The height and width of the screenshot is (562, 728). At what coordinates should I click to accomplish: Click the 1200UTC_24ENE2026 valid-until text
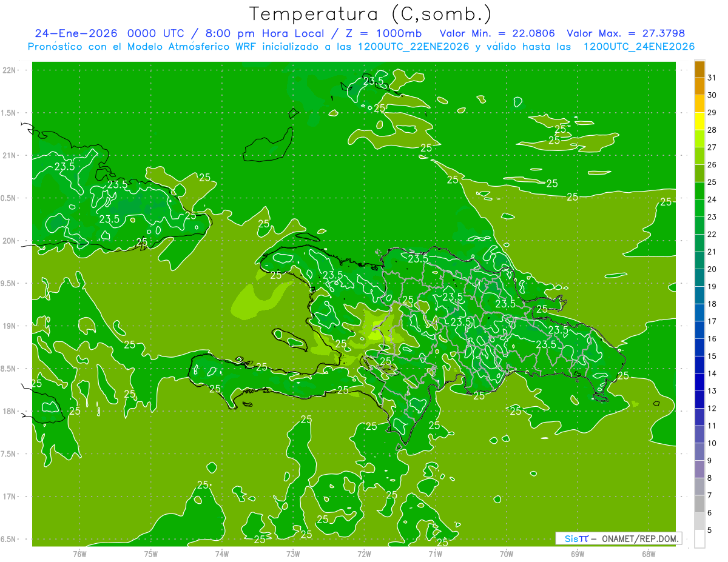639,47
